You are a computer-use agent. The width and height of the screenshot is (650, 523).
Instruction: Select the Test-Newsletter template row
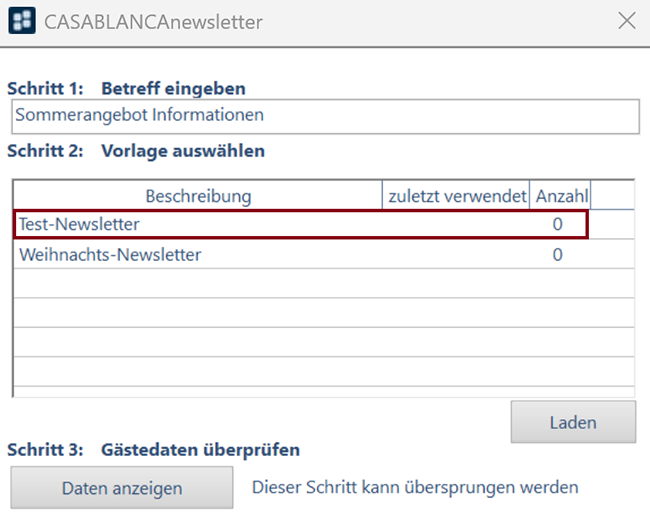click(x=301, y=224)
